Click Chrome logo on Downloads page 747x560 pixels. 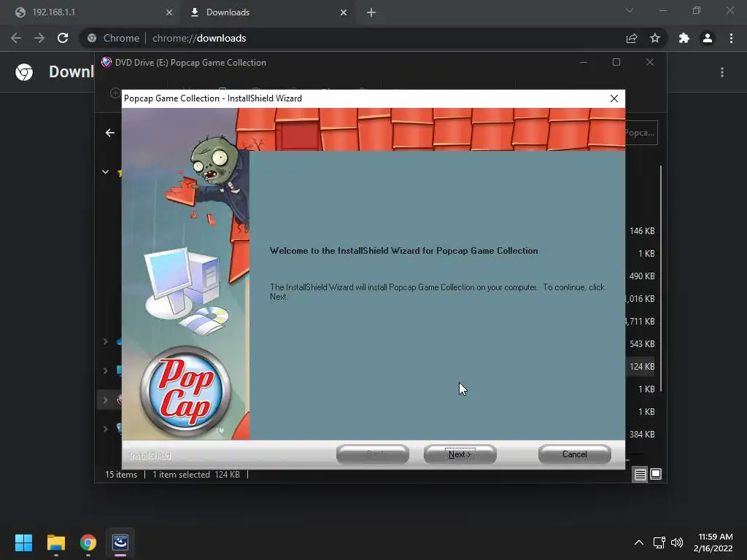pyautogui.click(x=24, y=72)
